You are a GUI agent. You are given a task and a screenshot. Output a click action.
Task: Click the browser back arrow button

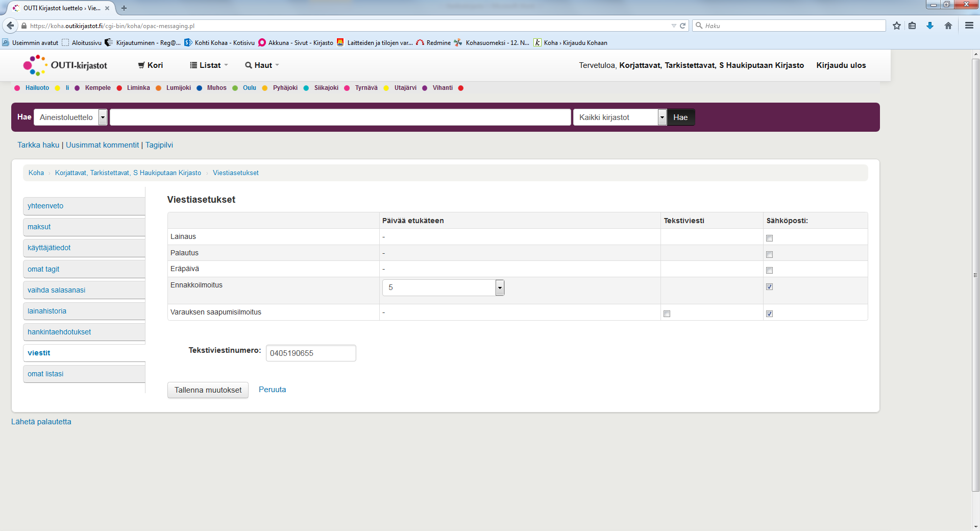pyautogui.click(x=10, y=26)
